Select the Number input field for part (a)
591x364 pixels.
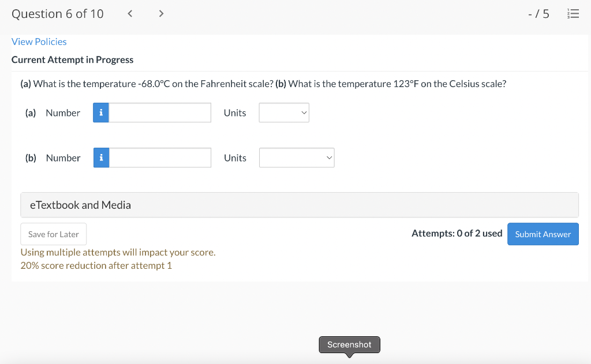click(x=159, y=112)
